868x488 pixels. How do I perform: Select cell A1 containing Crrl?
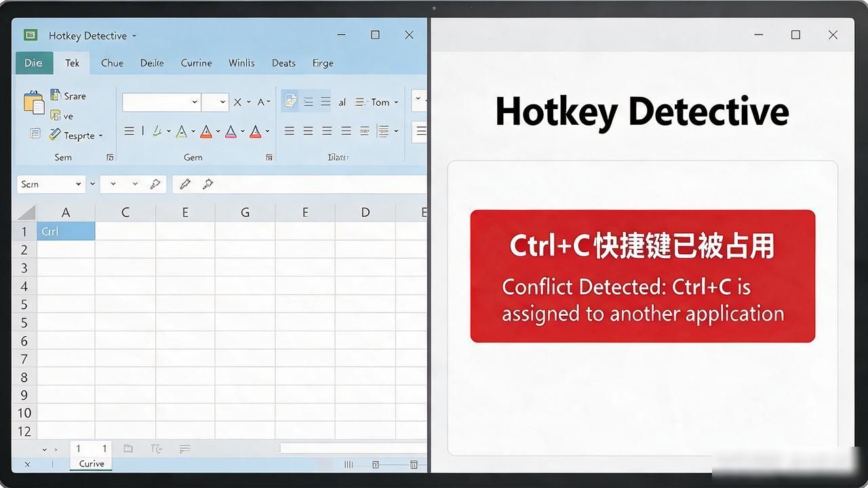click(66, 231)
